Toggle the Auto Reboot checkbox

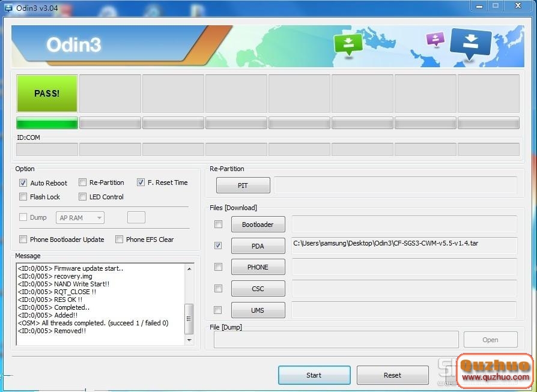(x=23, y=183)
